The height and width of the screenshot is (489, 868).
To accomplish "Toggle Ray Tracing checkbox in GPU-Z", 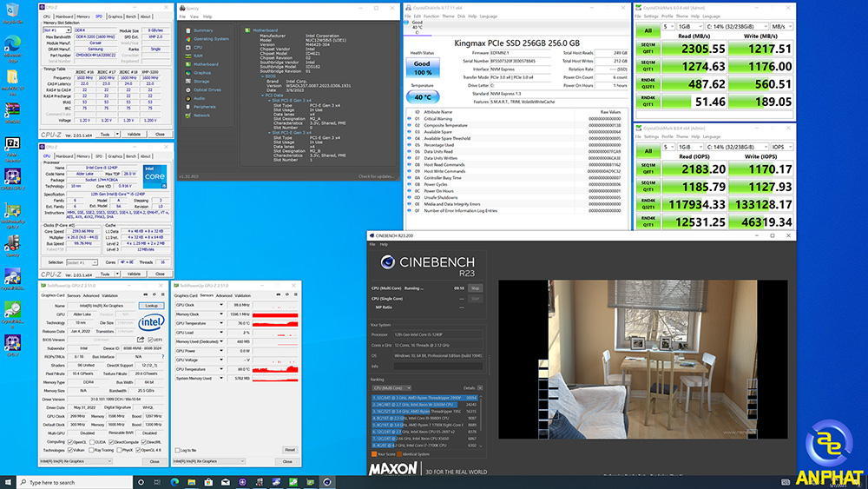I will (91, 450).
